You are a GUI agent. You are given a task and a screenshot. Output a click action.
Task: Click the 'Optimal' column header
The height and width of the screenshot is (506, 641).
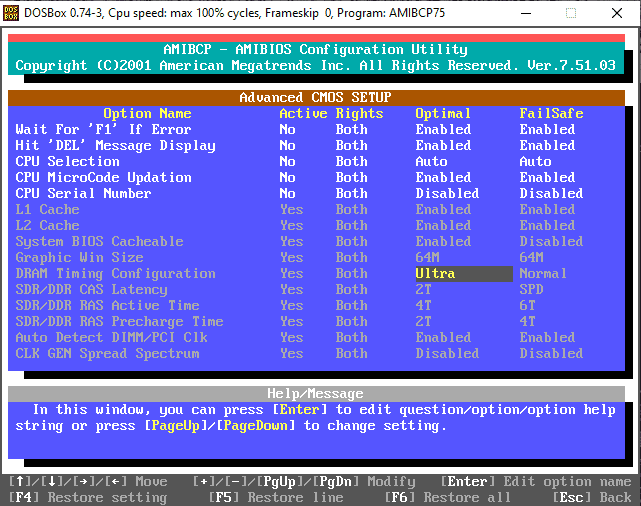443,114
